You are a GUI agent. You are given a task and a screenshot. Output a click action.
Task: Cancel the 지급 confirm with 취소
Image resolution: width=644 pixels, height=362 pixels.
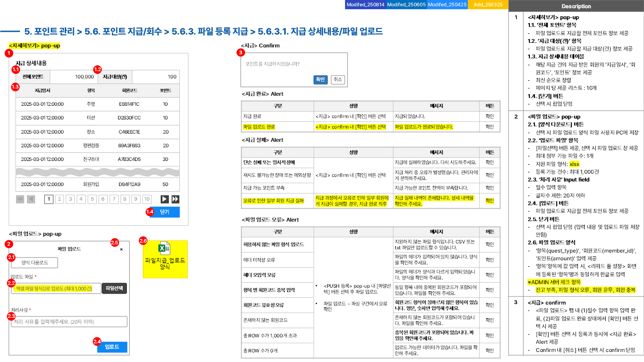click(338, 79)
